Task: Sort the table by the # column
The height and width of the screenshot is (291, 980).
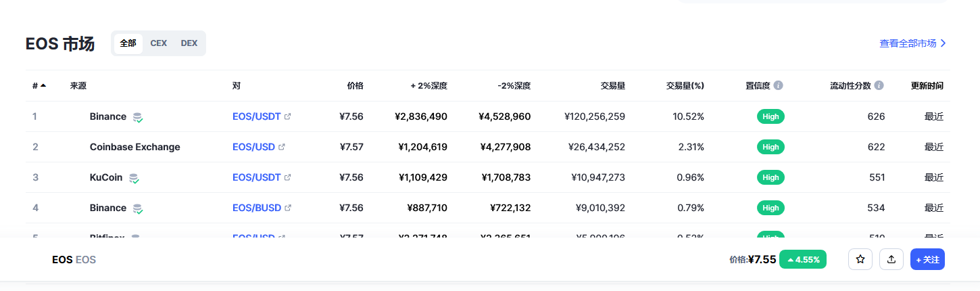Action: click(39, 86)
